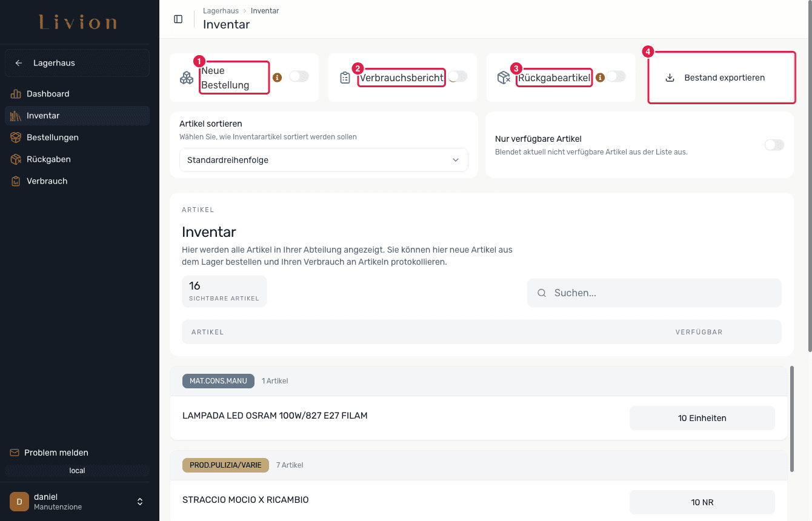Click the Suchen search input field
812x521 pixels.
(654, 293)
